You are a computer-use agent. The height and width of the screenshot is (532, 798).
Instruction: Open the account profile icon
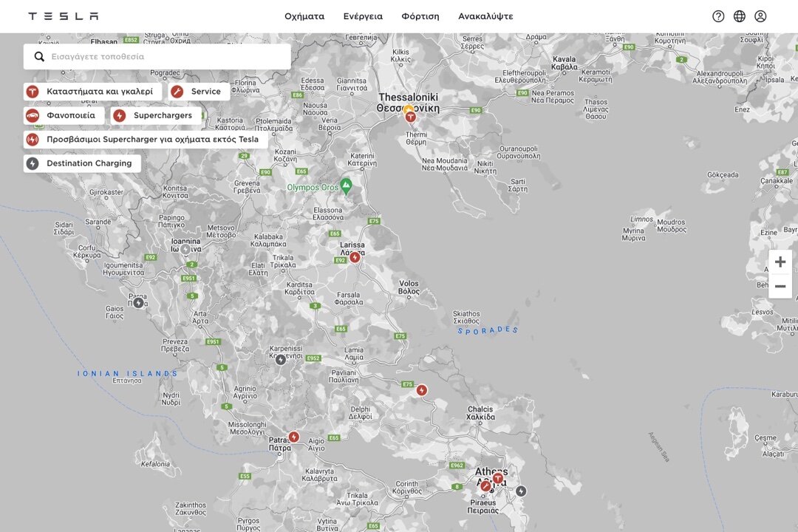(760, 16)
